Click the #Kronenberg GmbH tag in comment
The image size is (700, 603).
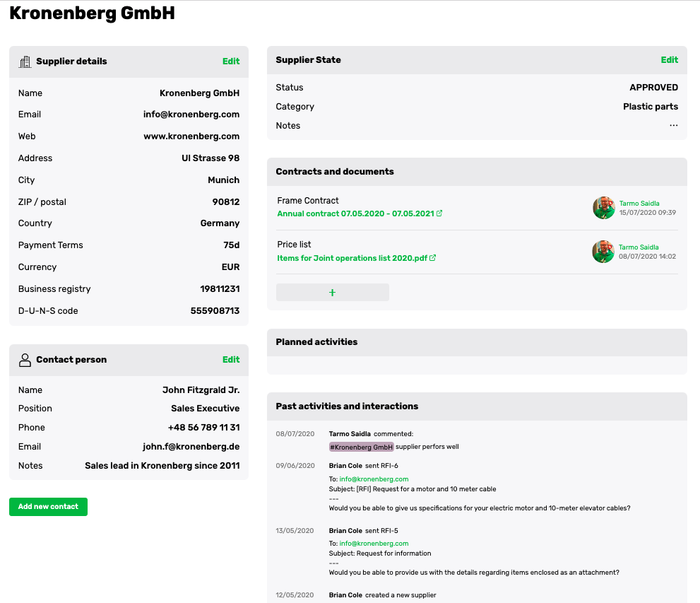pos(361,447)
